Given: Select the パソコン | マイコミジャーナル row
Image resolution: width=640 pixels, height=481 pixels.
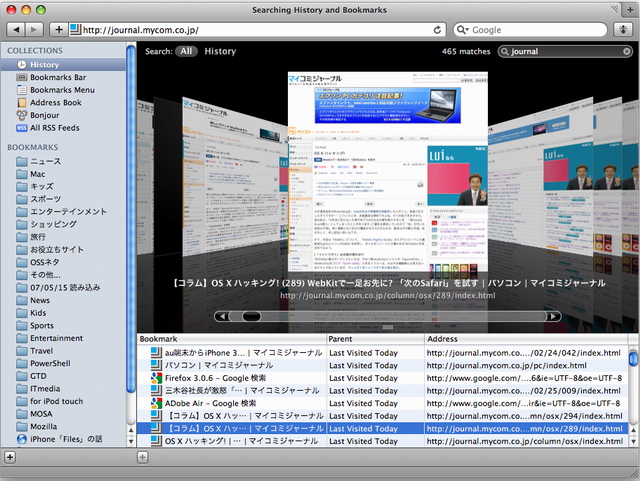Looking at the screenshot, I should point(382,365).
